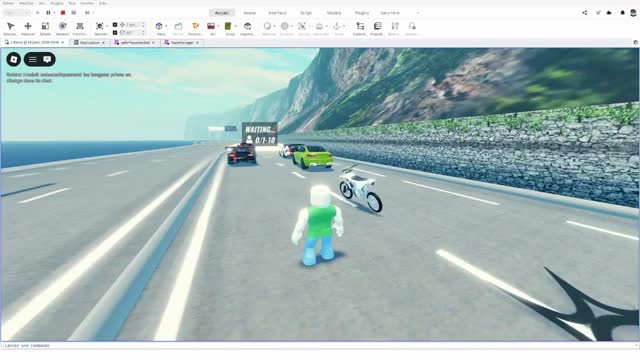Activate the Déplacer move tool
The height and width of the screenshot is (360, 640).
click(28, 27)
